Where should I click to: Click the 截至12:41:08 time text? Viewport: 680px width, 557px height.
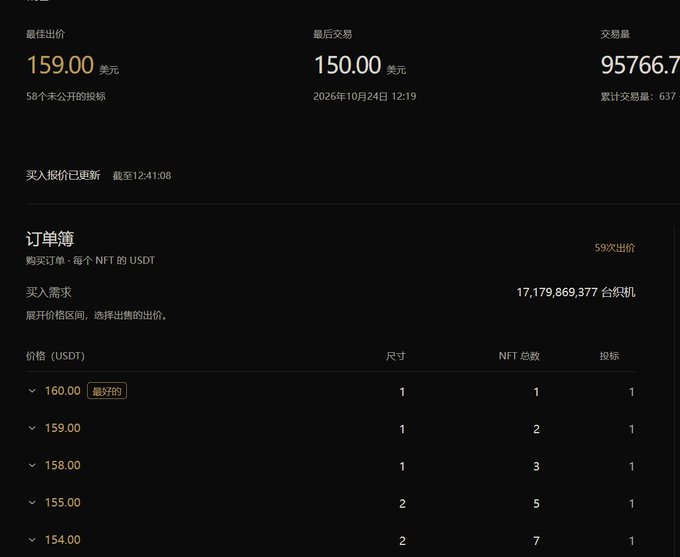tap(142, 176)
